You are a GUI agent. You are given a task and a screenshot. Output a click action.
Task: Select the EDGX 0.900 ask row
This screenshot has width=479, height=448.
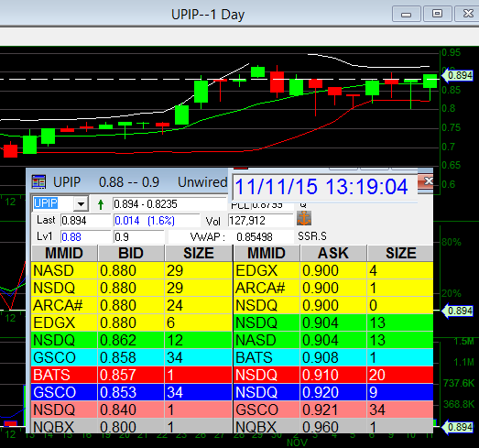[333, 270]
